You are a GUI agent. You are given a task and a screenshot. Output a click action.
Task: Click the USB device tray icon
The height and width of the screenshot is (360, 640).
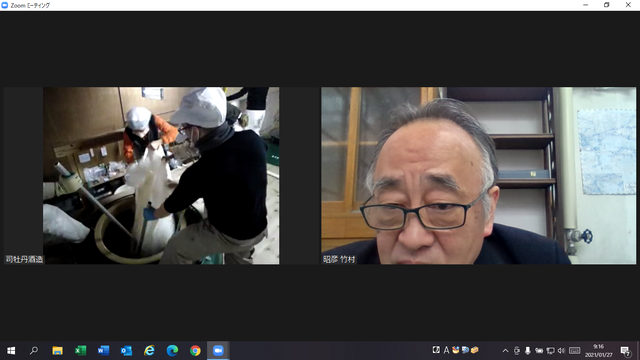(x=517, y=351)
